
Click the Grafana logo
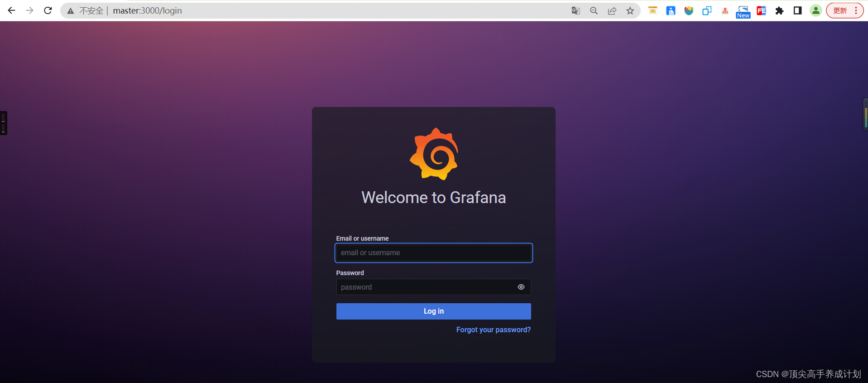[x=434, y=154]
